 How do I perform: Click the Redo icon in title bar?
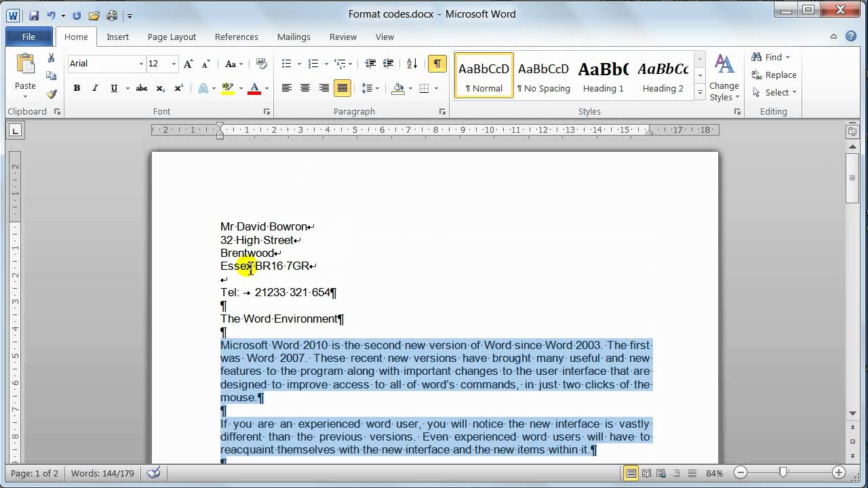tap(76, 15)
